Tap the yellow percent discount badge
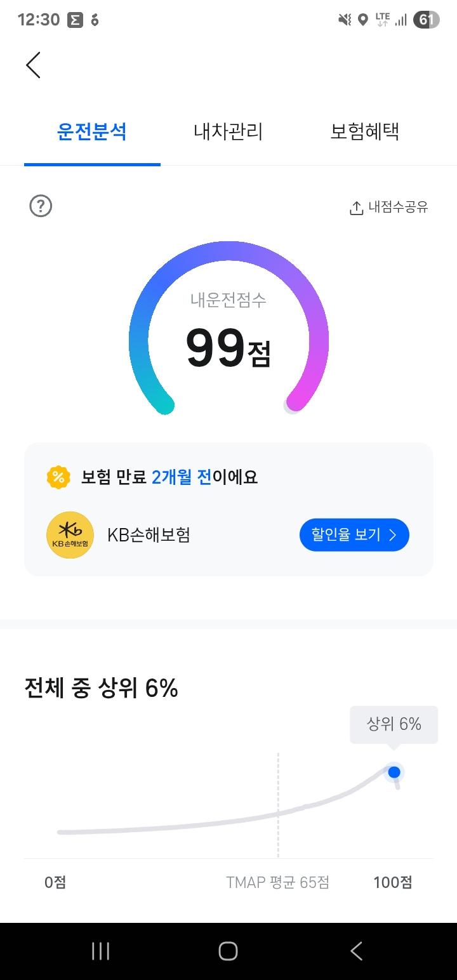 click(58, 477)
